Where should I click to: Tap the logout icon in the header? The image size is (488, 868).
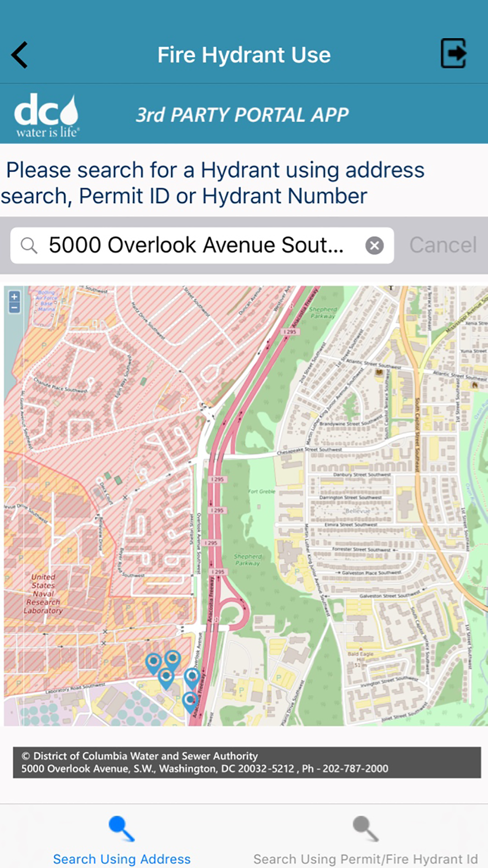(454, 53)
